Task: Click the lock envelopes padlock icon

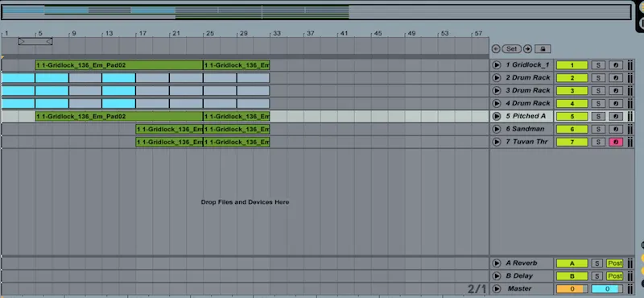Action: [x=543, y=49]
